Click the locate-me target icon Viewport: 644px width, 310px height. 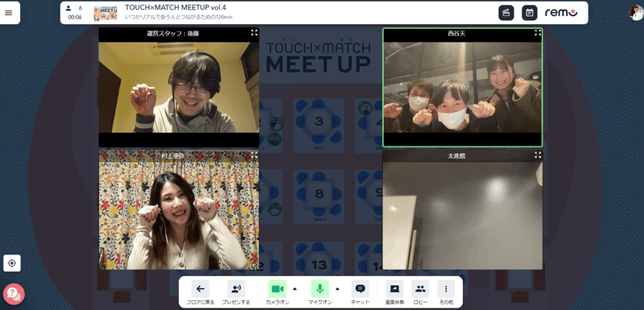[12, 263]
